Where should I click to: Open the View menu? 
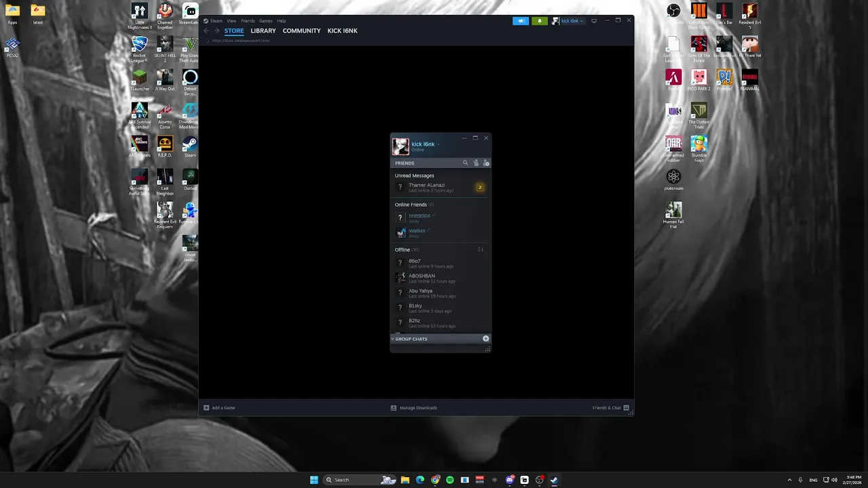click(231, 21)
